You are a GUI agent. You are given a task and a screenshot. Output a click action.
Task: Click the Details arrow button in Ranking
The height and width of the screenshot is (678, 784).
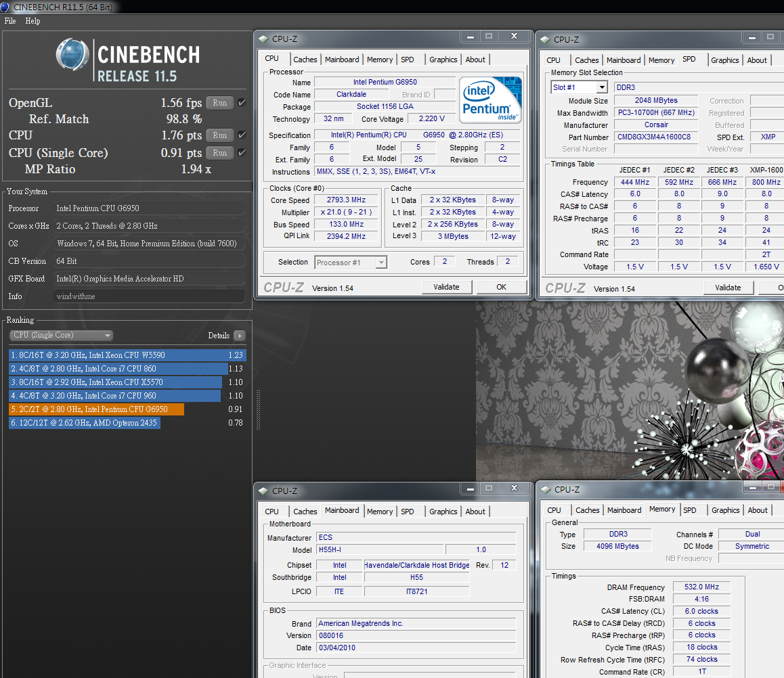pos(239,336)
